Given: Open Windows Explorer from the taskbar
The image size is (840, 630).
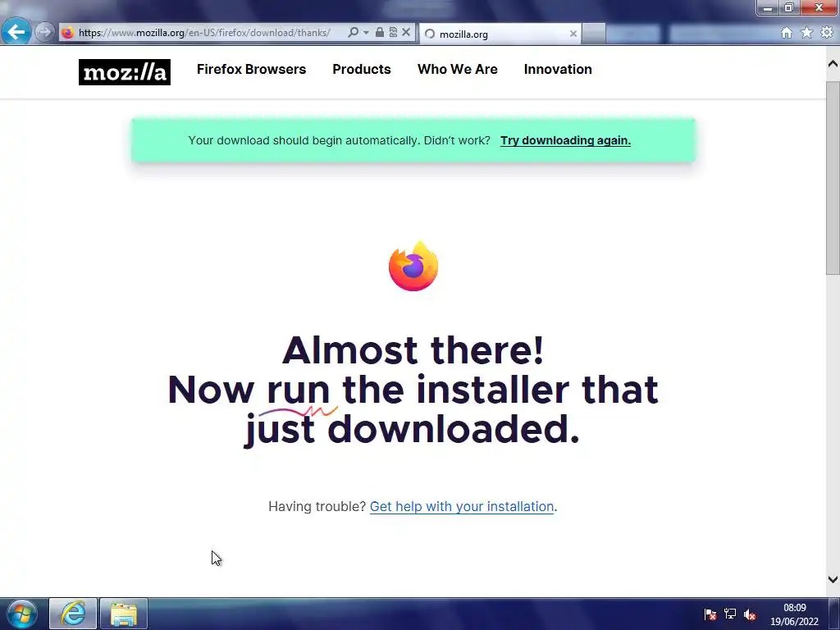Looking at the screenshot, I should (124, 614).
